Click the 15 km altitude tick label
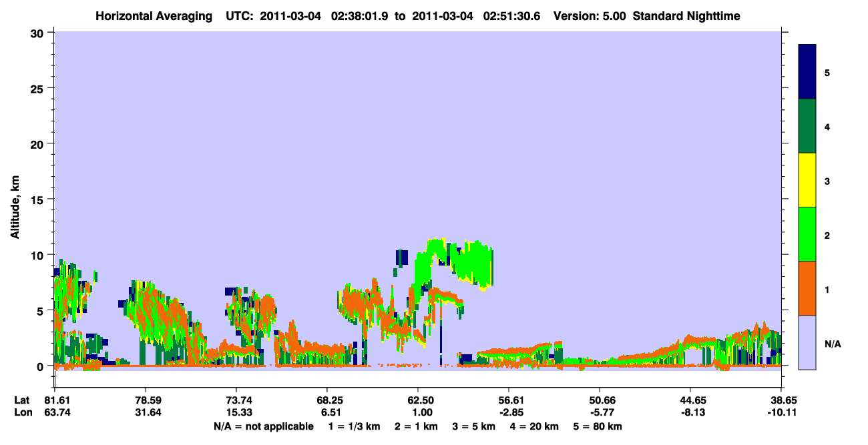The image size is (868, 445). point(39,199)
